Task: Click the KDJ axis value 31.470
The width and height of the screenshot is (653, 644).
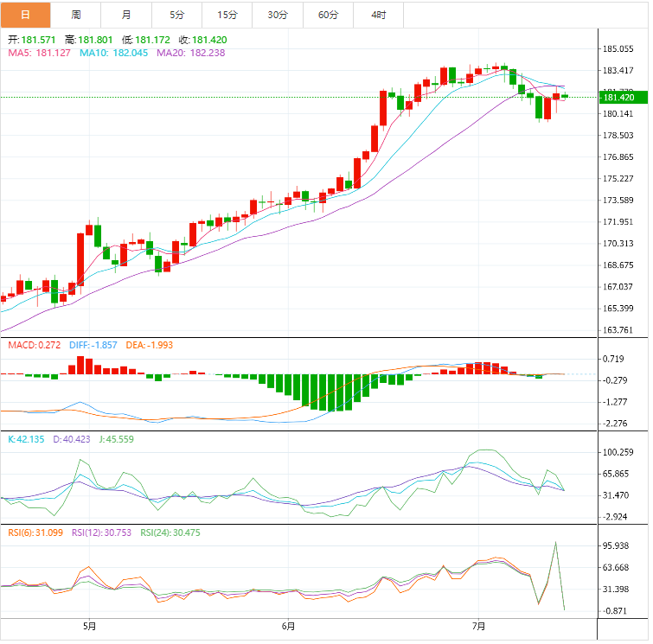Action: [x=616, y=496]
